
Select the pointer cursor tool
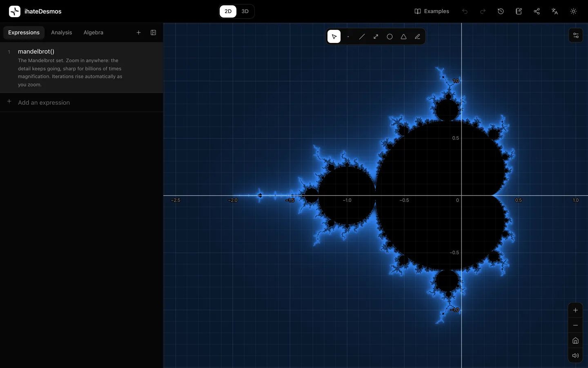(x=334, y=37)
